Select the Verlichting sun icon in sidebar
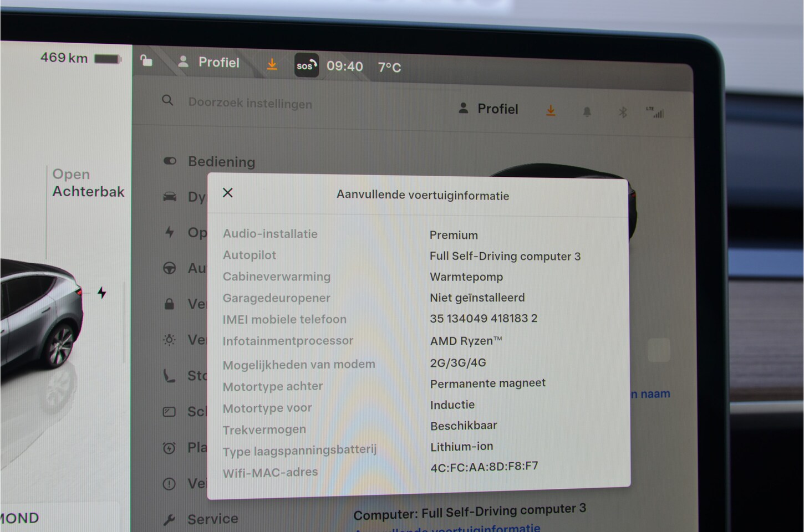Screen dimensions: 804x532 170,340
